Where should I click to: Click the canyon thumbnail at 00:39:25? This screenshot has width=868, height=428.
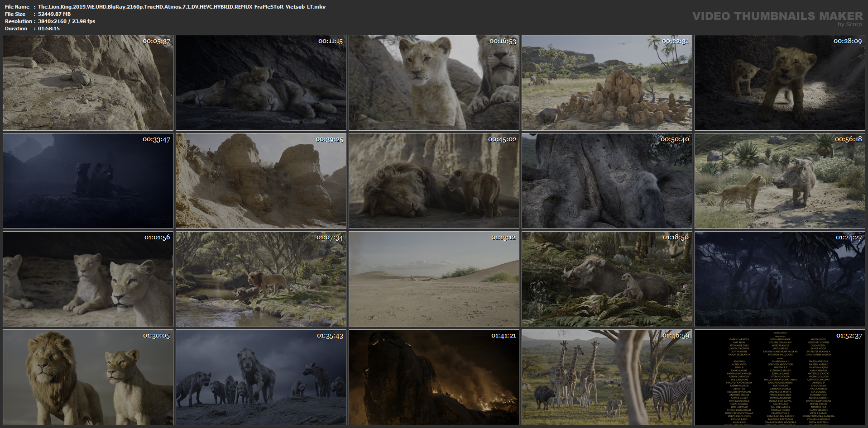click(261, 181)
